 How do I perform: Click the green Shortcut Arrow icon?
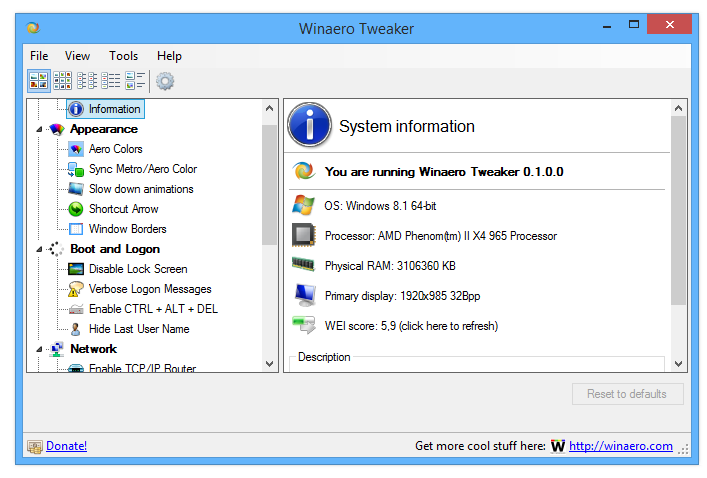coord(76,209)
